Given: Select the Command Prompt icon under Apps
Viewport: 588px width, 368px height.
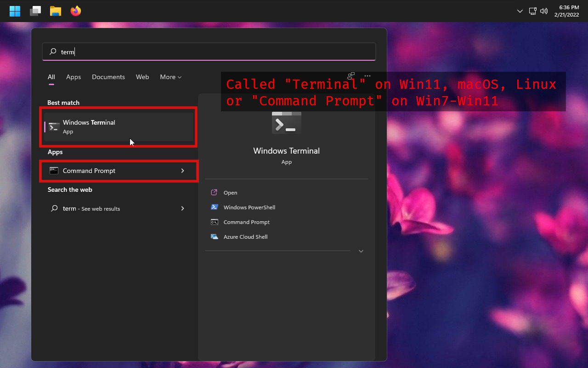Looking at the screenshot, I should tap(55, 171).
